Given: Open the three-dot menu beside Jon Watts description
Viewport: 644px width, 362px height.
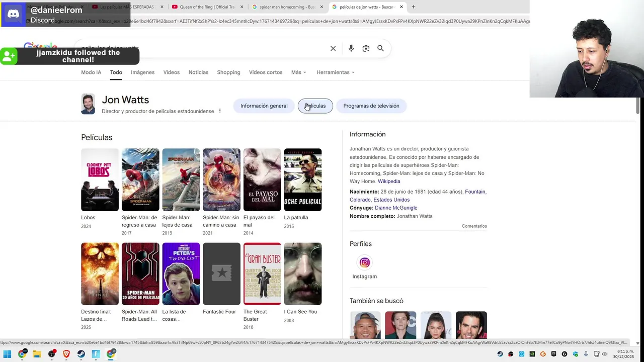Looking at the screenshot, I should (220, 111).
